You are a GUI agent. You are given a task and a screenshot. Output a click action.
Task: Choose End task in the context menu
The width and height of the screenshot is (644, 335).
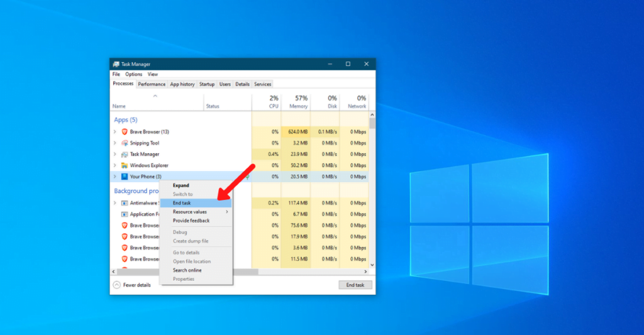tap(196, 203)
